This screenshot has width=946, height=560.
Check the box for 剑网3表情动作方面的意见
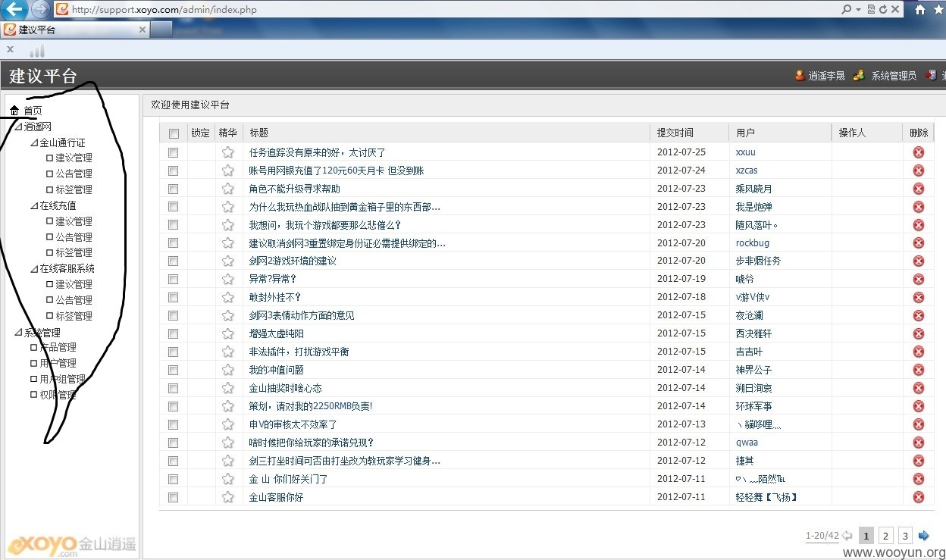[174, 315]
